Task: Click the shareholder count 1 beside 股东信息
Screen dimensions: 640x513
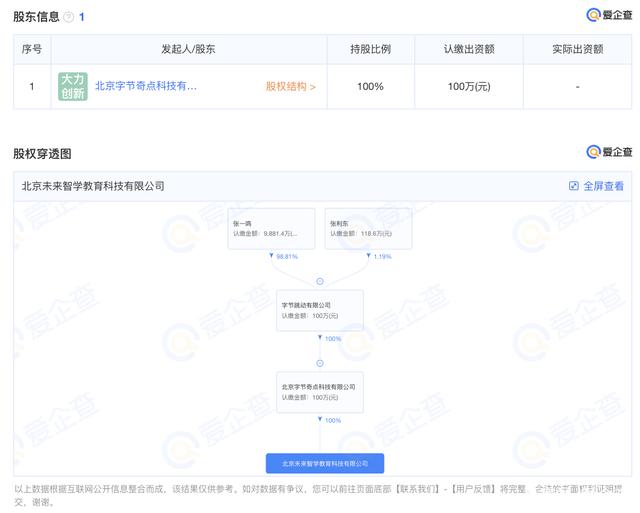Action: [x=82, y=17]
